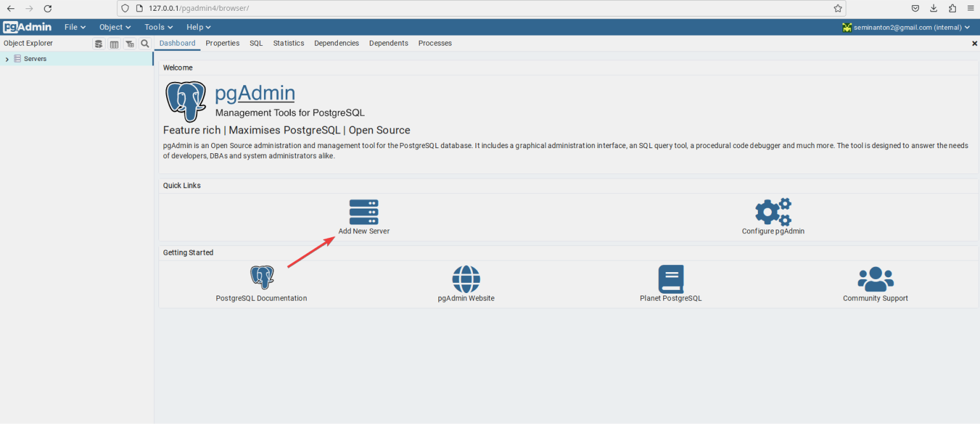This screenshot has width=980, height=424.
Task: Switch to the Properties tab
Action: (x=223, y=43)
